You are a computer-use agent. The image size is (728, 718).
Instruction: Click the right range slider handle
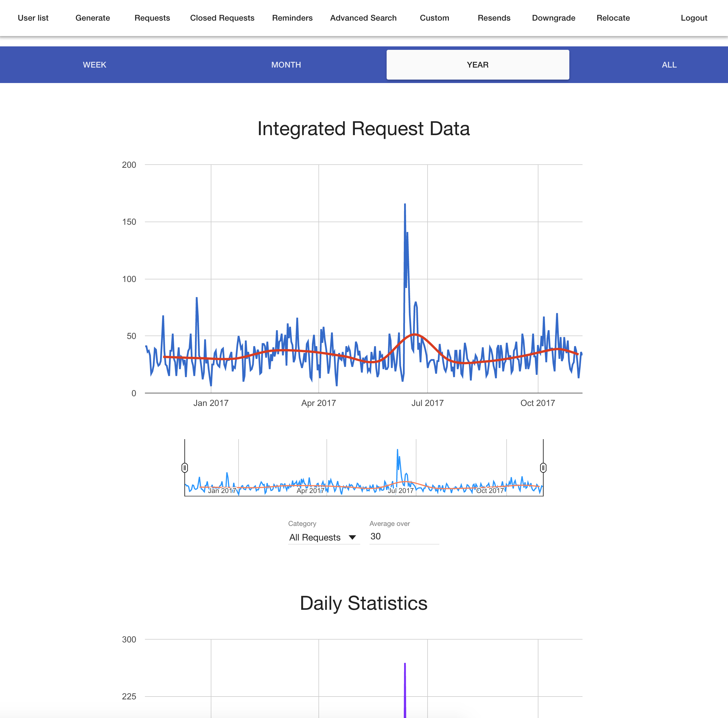click(x=543, y=468)
